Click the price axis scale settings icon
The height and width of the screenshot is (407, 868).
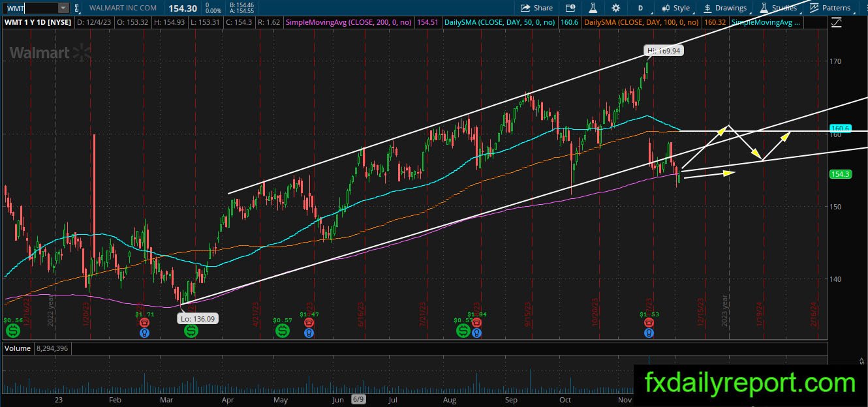pyautogui.click(x=837, y=22)
